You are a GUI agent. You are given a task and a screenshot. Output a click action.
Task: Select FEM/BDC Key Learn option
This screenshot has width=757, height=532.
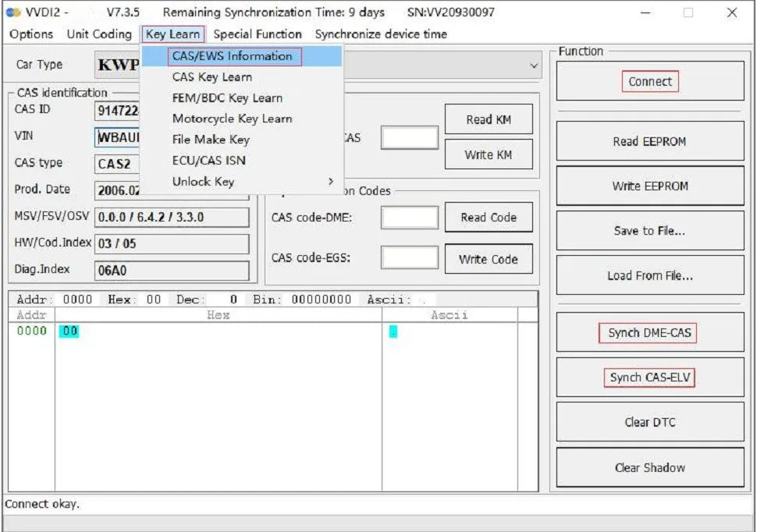coord(227,98)
